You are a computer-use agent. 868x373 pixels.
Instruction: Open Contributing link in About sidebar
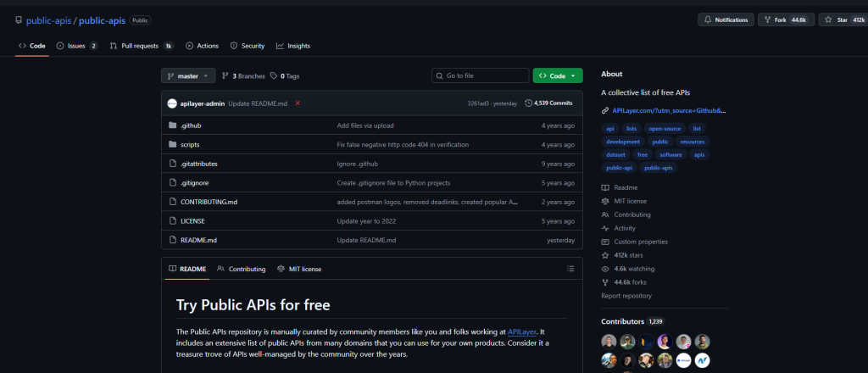[626, 214]
